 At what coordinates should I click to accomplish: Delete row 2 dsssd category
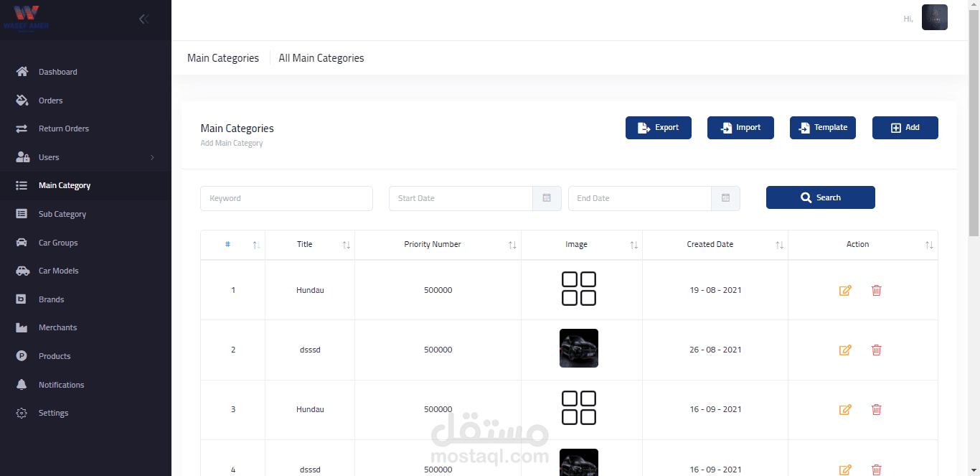tap(876, 350)
